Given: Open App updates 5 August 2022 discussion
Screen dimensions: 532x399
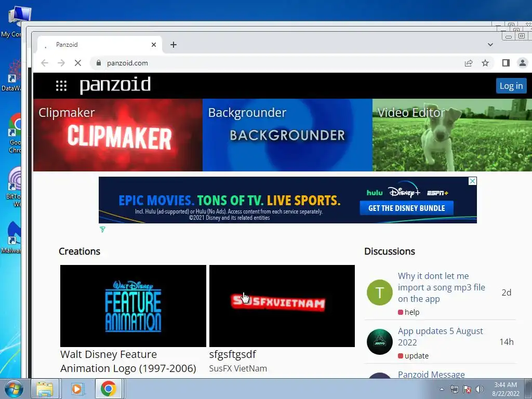Looking at the screenshot, I should click(440, 337).
